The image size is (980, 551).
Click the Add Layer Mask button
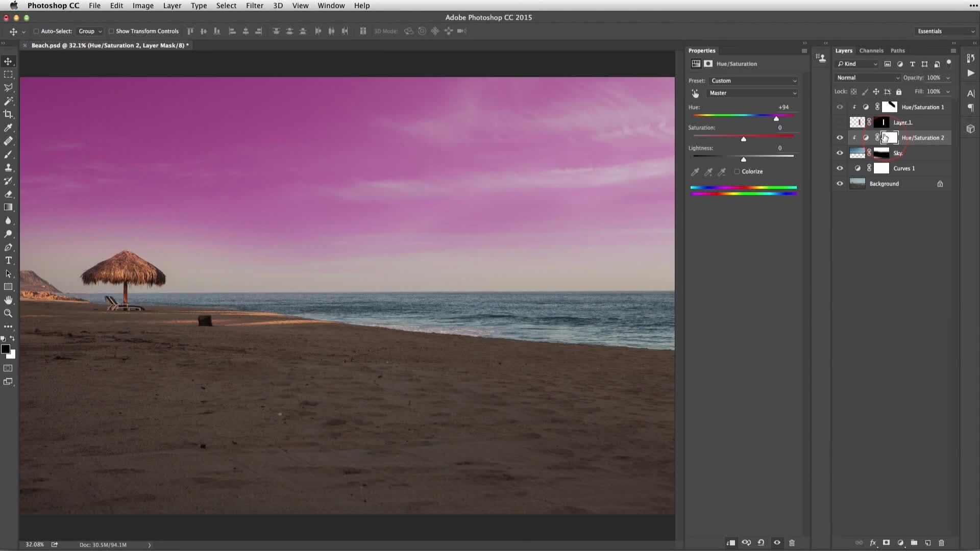click(x=887, y=543)
